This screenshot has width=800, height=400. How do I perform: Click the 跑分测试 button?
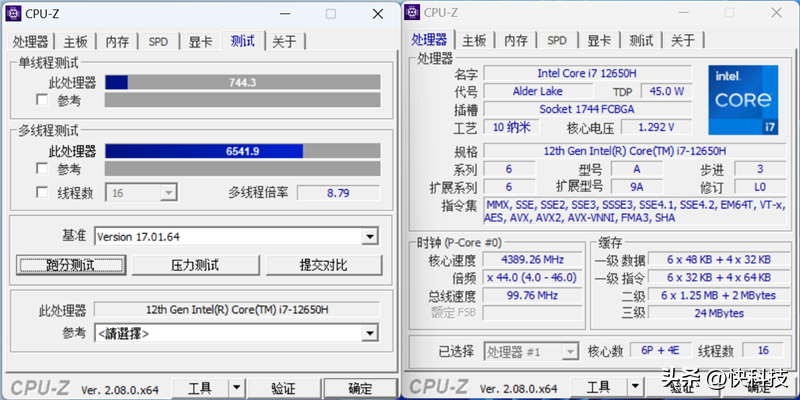69,265
